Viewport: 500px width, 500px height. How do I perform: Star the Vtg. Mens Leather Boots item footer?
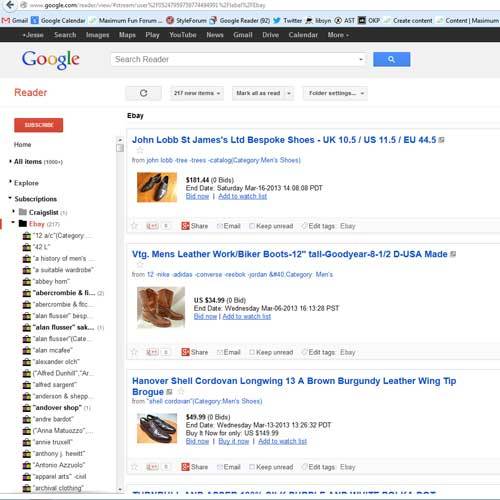134,352
